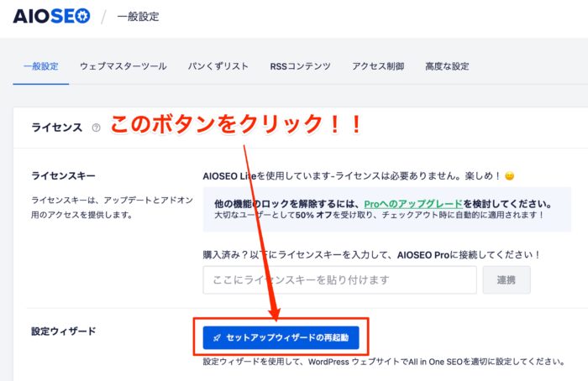Viewport: 588px width, 381px height.
Task: Click the AIOSEO logo in the header
Action: pyautogui.click(x=51, y=16)
